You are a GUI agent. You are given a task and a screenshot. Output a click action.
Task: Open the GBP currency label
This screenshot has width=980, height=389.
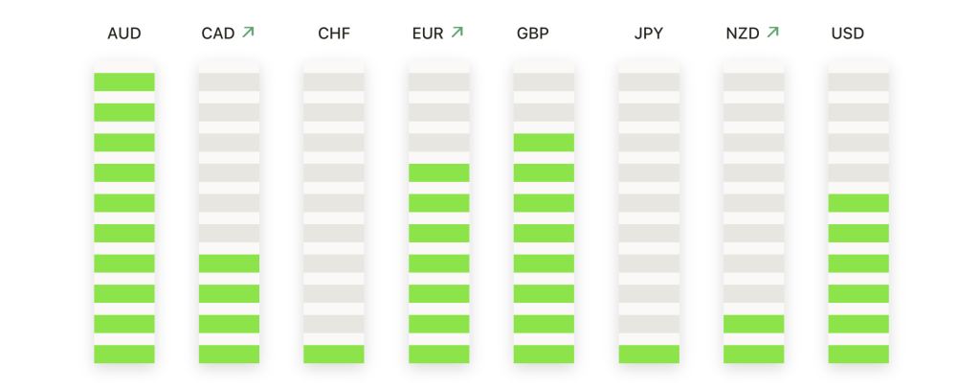(x=532, y=34)
